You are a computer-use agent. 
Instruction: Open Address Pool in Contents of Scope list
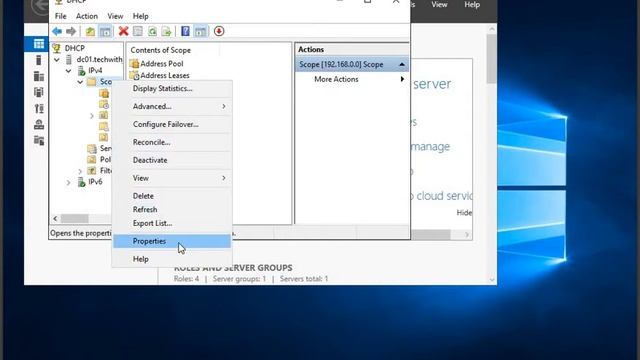click(x=157, y=64)
